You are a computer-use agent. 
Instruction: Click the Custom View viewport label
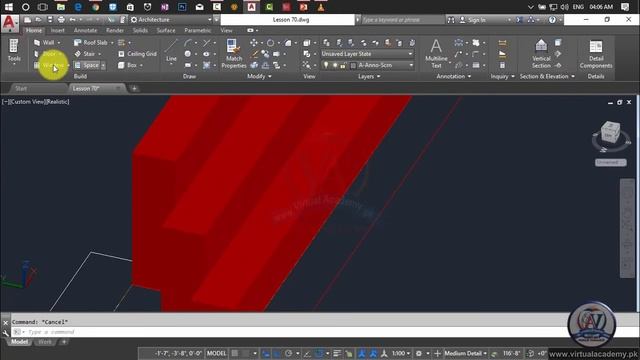(27, 102)
